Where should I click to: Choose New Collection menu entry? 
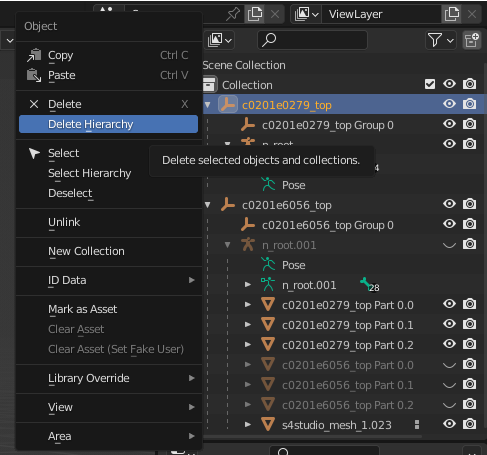pos(108,251)
